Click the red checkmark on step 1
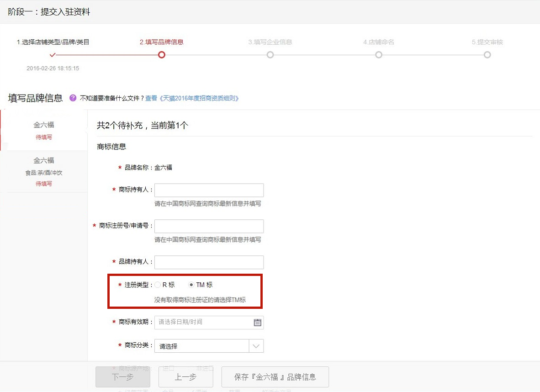Screen dimensions: 540x392 click(52, 55)
